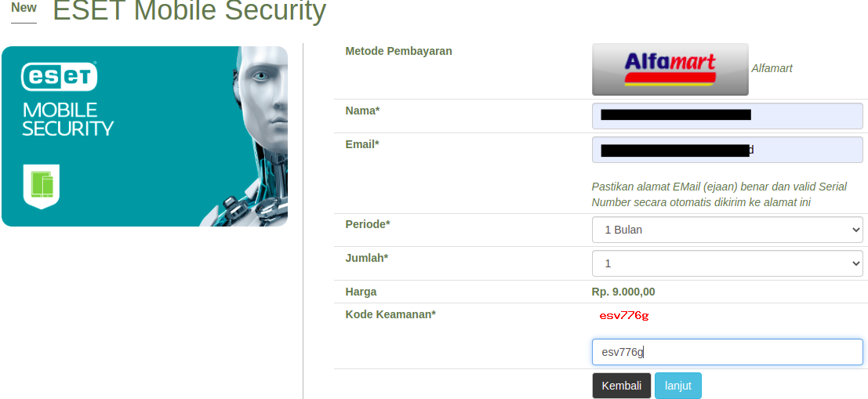Open the Jumlah quantity dropdown
Image resolution: width=868 pixels, height=399 pixels.
click(x=727, y=263)
